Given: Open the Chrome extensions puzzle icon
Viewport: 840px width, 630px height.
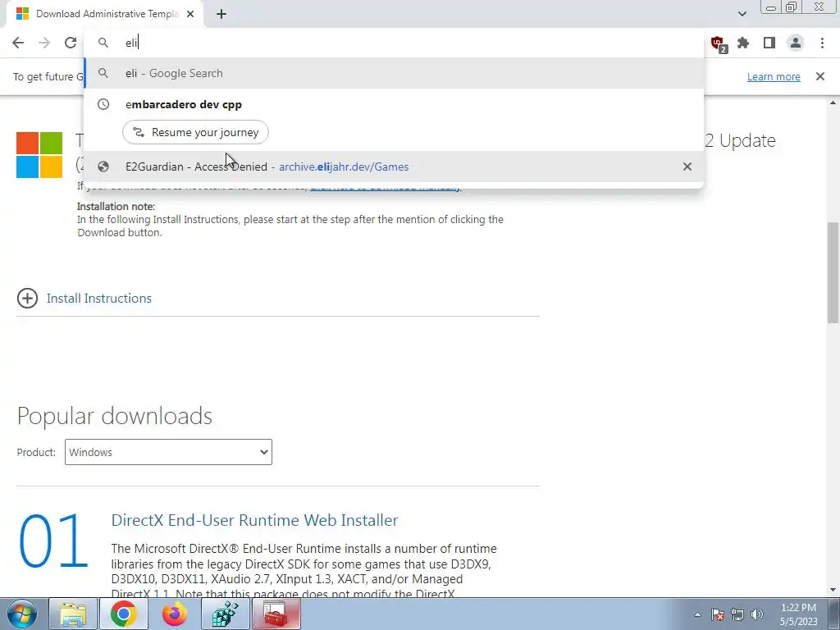Looking at the screenshot, I should [x=743, y=43].
